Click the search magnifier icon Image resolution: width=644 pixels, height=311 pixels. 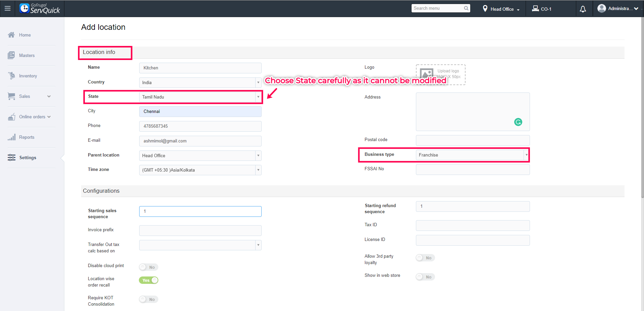466,8
